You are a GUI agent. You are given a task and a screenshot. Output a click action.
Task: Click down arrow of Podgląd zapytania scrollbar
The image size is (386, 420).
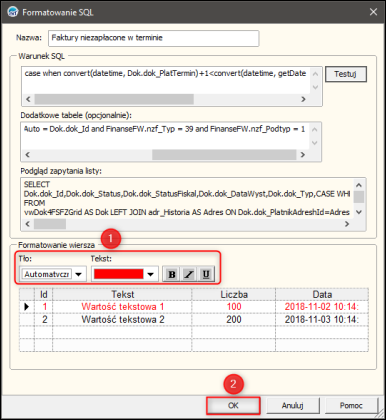point(359,212)
